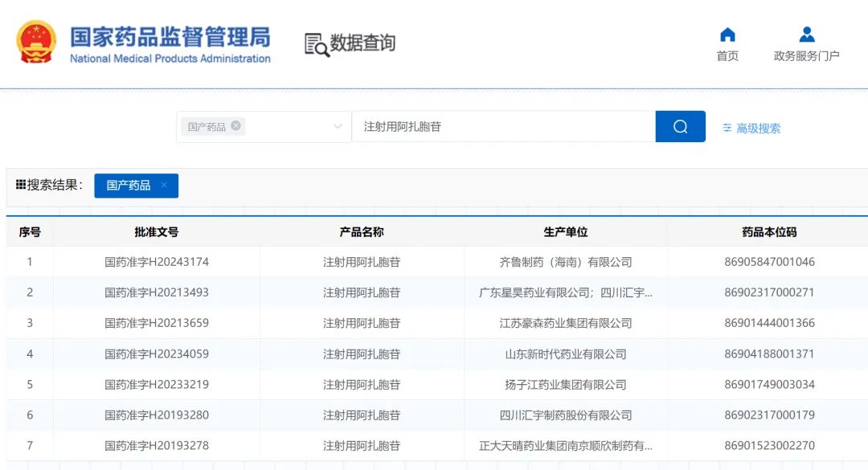The image size is (868, 470).
Task: Open approval number 国药准字H20243174
Action: coord(157,262)
